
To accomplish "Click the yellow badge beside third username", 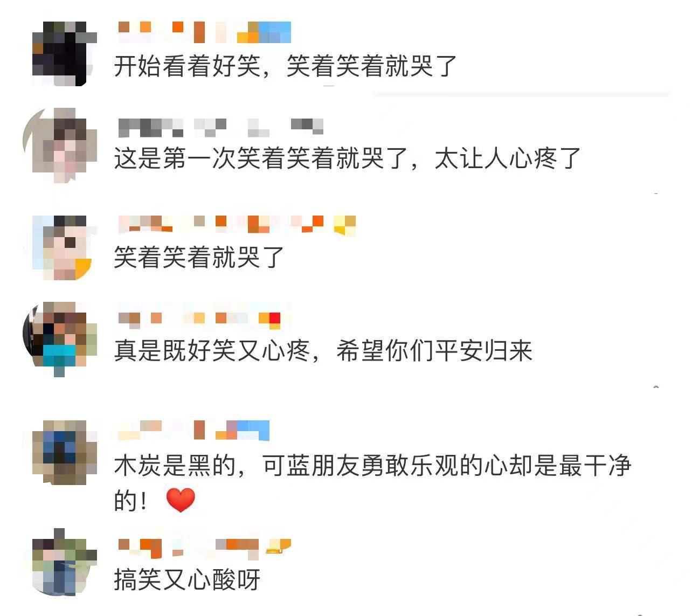I will [345, 225].
